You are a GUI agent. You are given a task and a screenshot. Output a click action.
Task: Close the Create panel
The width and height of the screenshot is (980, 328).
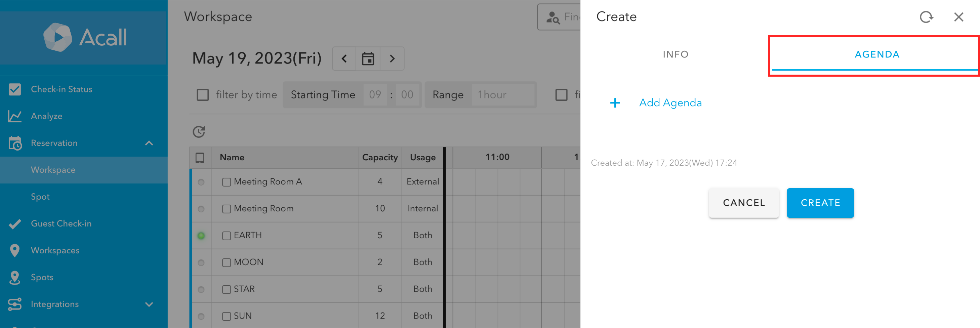pyautogui.click(x=958, y=17)
